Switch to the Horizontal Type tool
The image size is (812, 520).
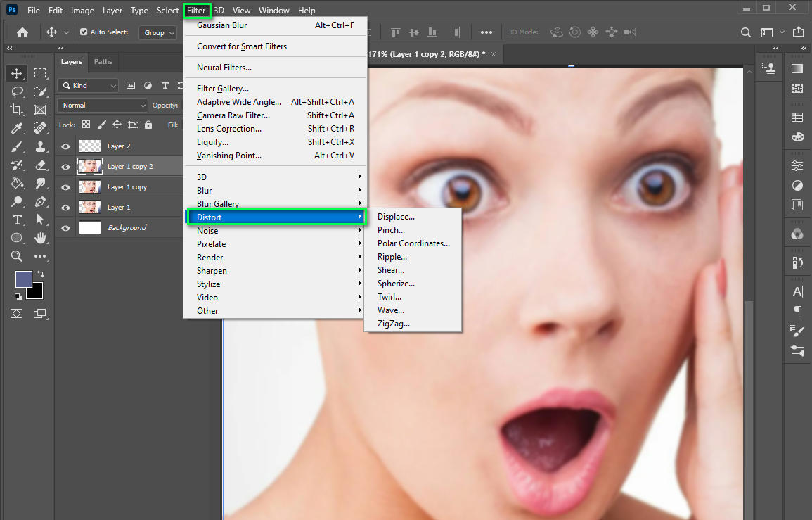pyautogui.click(x=17, y=220)
